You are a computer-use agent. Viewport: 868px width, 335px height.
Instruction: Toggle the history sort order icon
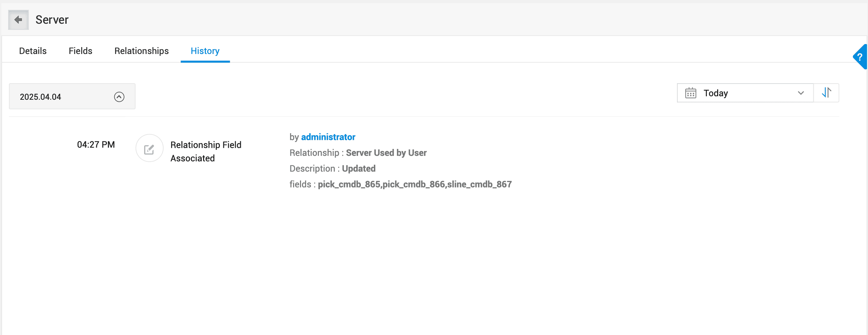[826, 93]
